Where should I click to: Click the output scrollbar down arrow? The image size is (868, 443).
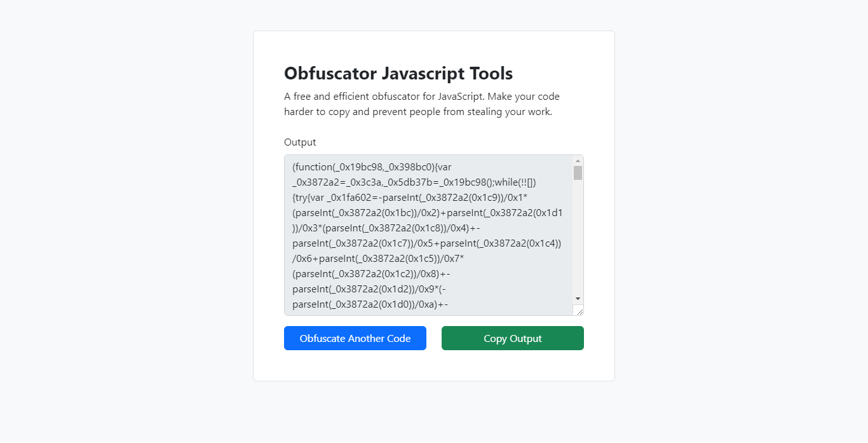(x=578, y=298)
